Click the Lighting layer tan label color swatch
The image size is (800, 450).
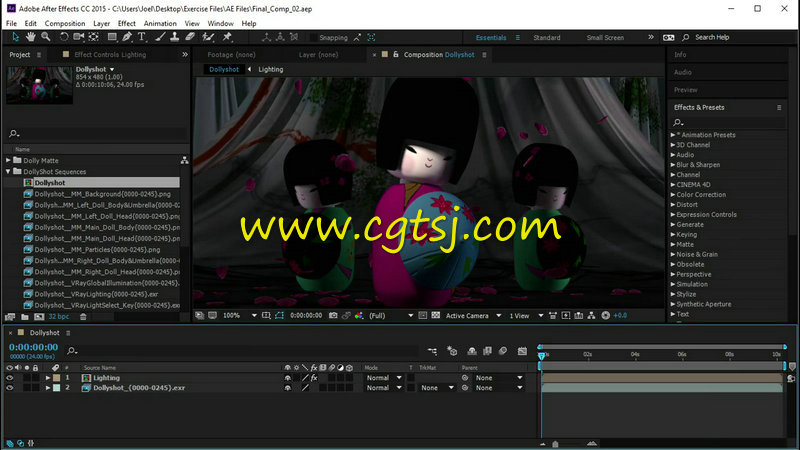pyautogui.click(x=57, y=378)
